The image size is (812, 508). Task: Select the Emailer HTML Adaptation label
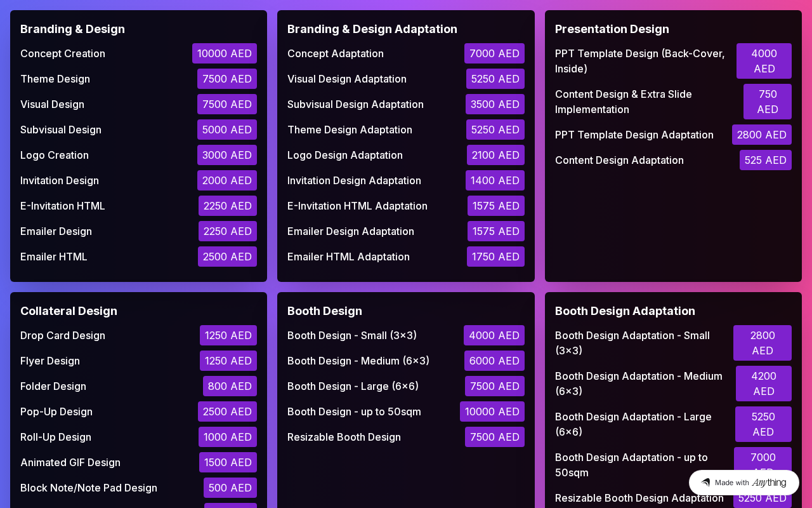pyautogui.click(x=348, y=257)
